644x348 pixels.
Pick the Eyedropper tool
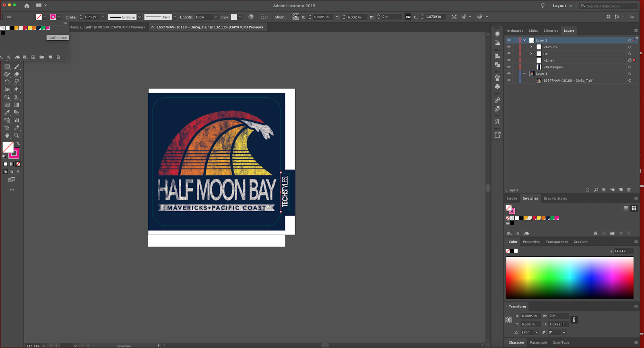7,113
